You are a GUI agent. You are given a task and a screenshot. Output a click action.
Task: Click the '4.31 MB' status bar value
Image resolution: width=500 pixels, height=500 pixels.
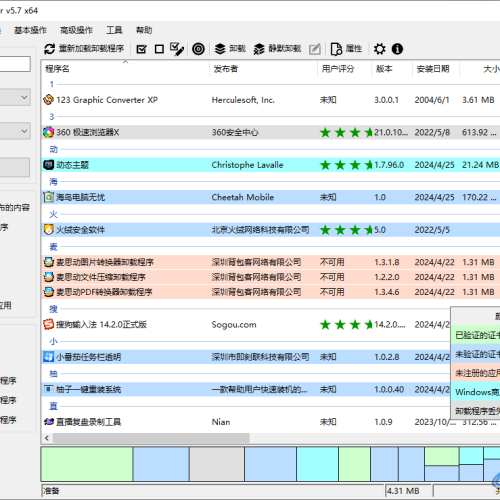coord(403,491)
